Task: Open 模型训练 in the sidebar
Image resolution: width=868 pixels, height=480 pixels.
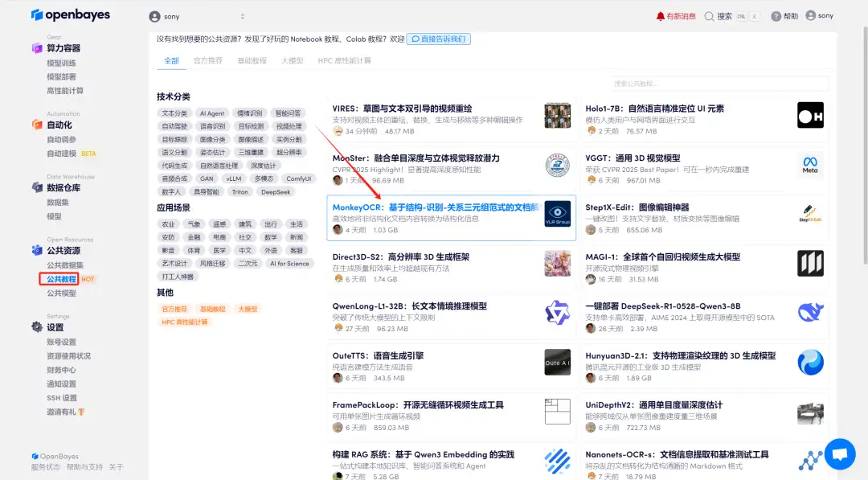Action: (61, 63)
